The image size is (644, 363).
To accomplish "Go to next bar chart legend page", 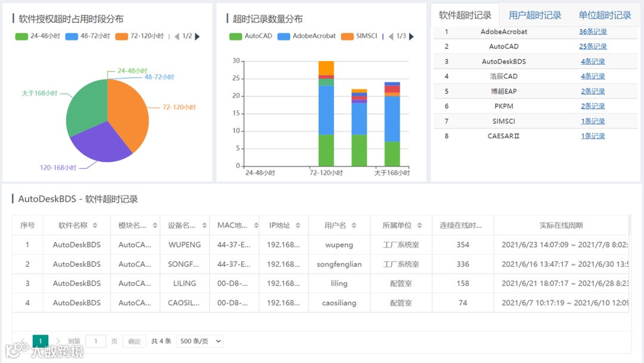I will click(x=411, y=36).
